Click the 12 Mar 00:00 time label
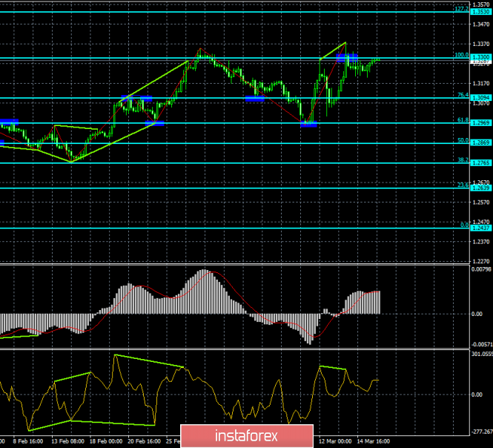 point(335,441)
